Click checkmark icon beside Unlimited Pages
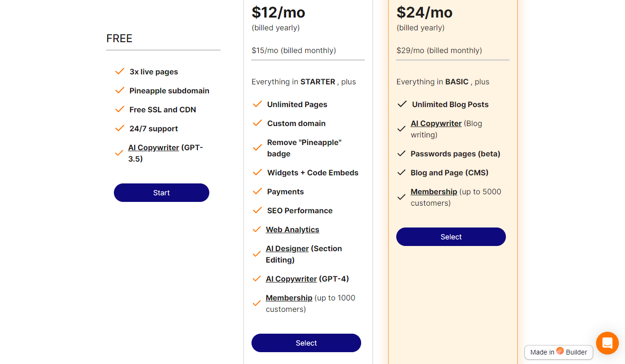This screenshot has height=364, width=625. pos(257,104)
